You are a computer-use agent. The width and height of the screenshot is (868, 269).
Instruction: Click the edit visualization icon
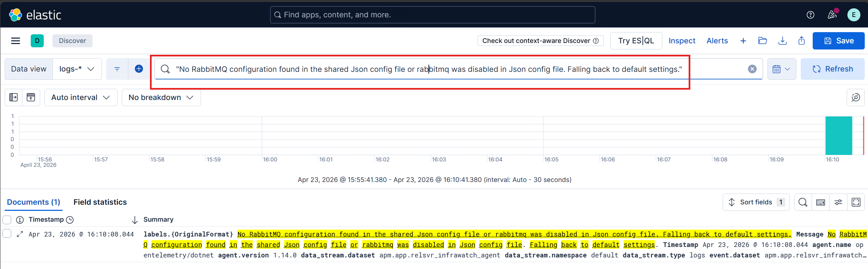855,97
